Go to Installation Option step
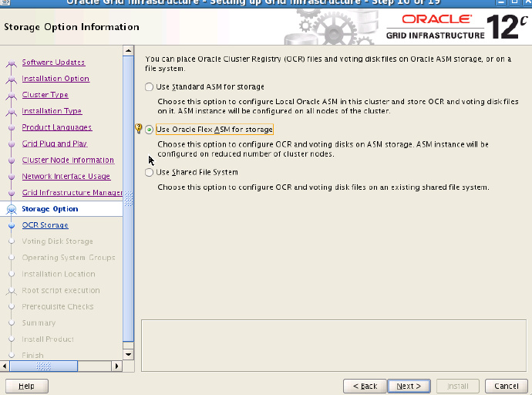532x395 pixels. (x=56, y=79)
